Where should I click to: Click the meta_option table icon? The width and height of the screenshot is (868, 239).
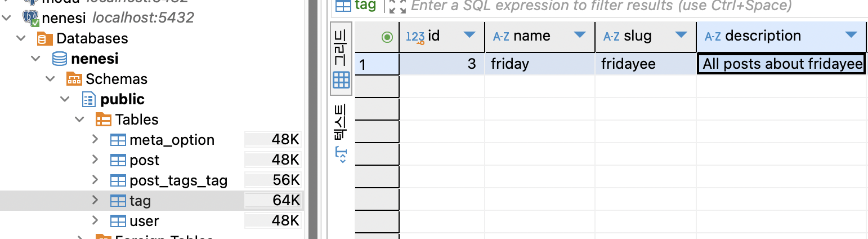tap(118, 140)
